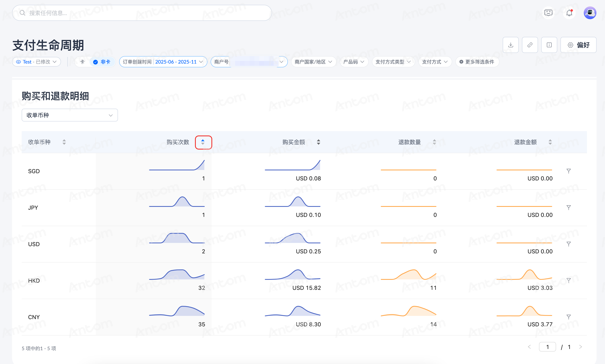The image size is (605, 364).
Task: Sort by 收单币种 column
Action: [64, 142]
